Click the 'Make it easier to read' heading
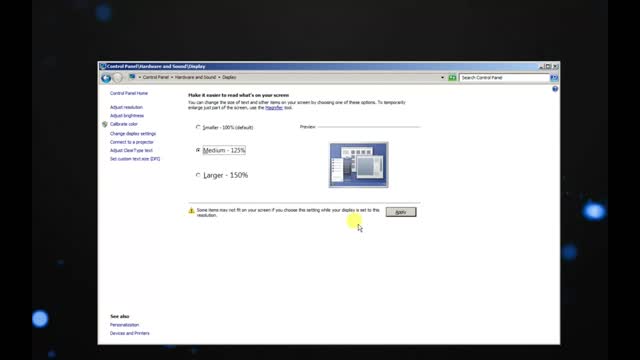The height and width of the screenshot is (360, 640). 238,95
